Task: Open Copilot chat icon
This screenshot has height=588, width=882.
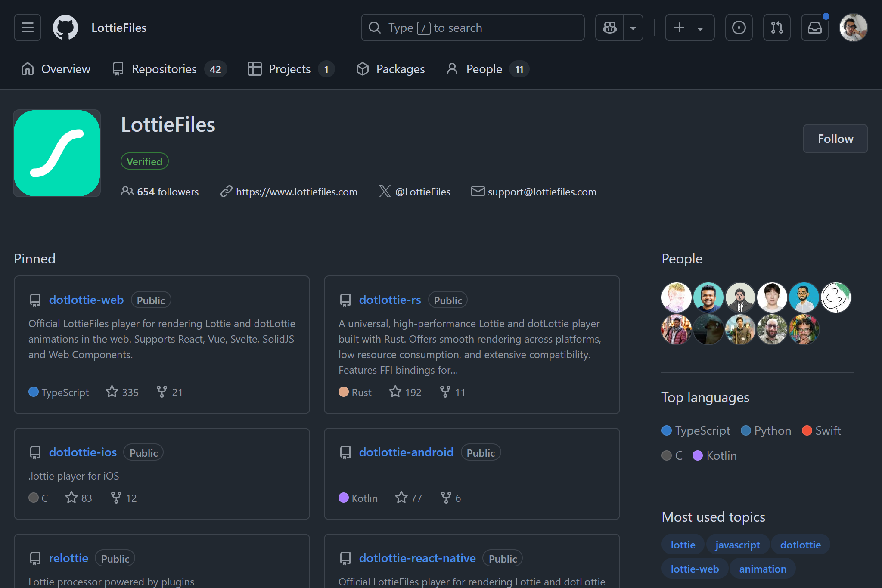Action: tap(609, 28)
